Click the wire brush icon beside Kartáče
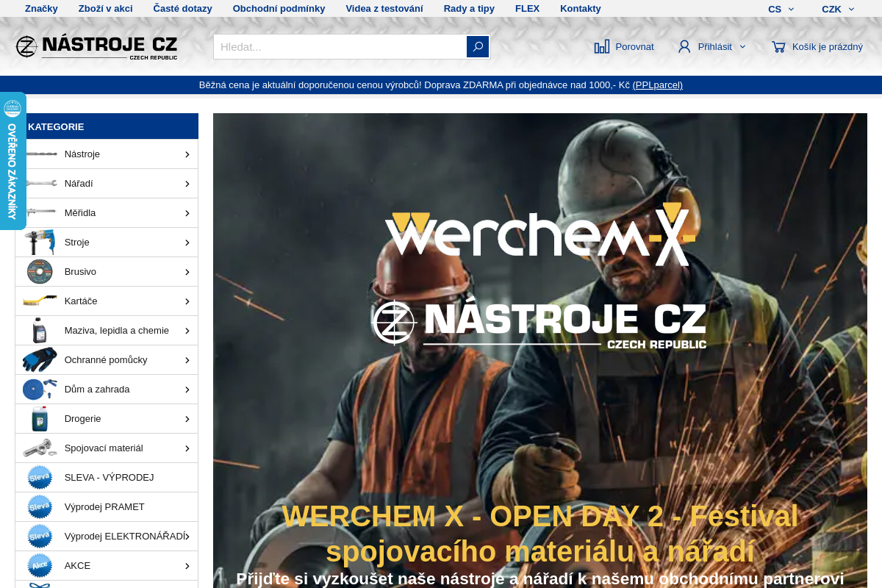Screen dimensions: 882x588 tap(40, 301)
